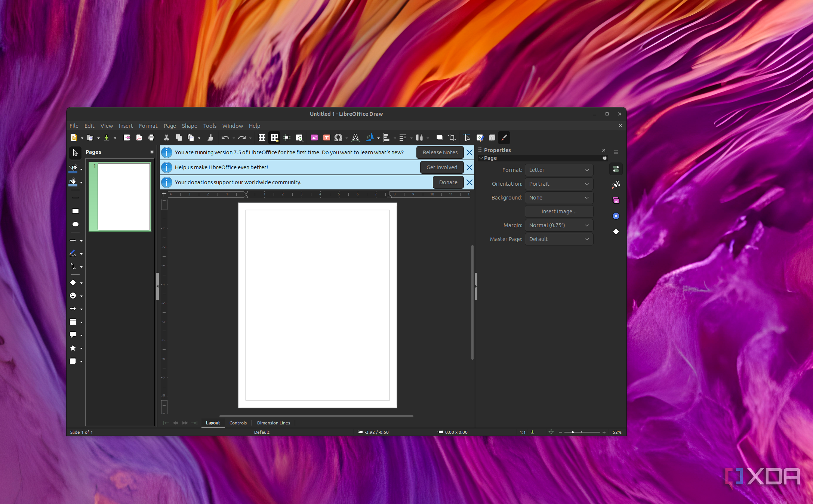This screenshot has width=813, height=504.
Task: Toggle Show Gluepoint Functions
Action: tap(480, 138)
